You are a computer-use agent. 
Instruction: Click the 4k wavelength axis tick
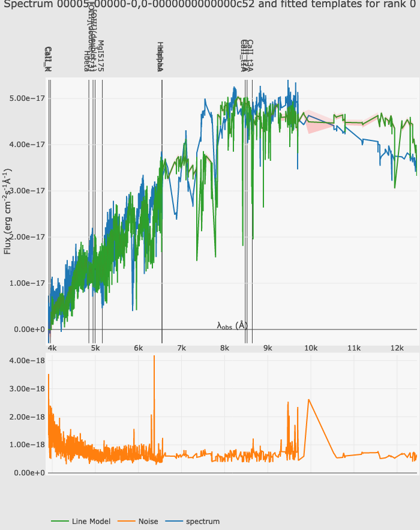(x=52, y=348)
